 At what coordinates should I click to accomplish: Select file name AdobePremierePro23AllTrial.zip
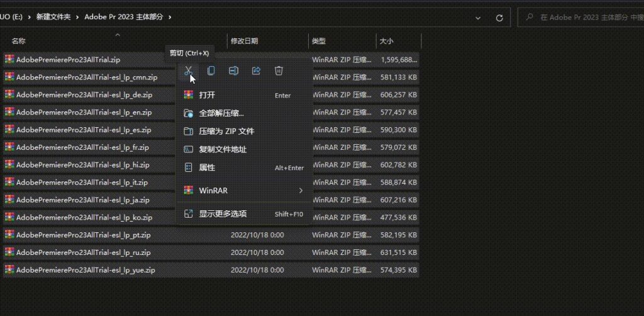(x=68, y=60)
